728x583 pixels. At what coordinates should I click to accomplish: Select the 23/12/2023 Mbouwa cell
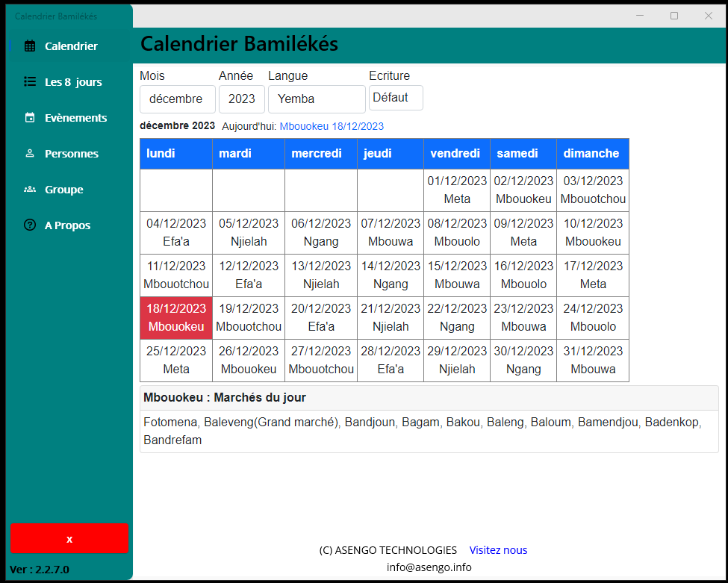(523, 318)
